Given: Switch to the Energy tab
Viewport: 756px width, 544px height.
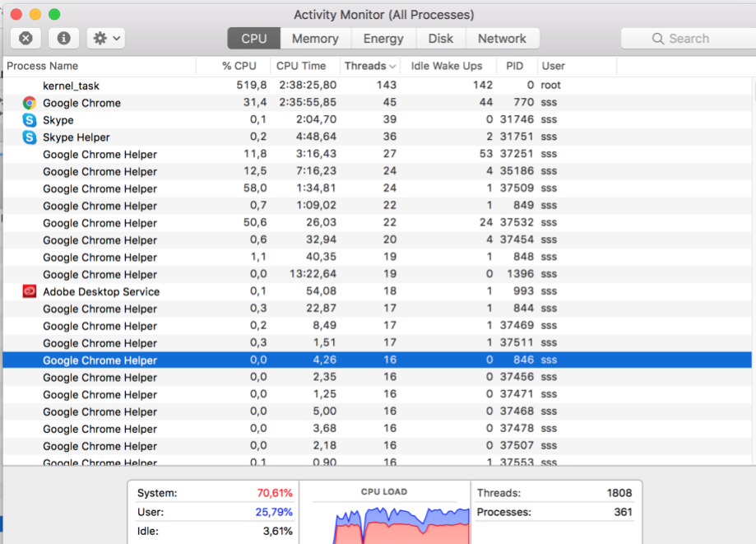Looking at the screenshot, I should pyautogui.click(x=383, y=39).
